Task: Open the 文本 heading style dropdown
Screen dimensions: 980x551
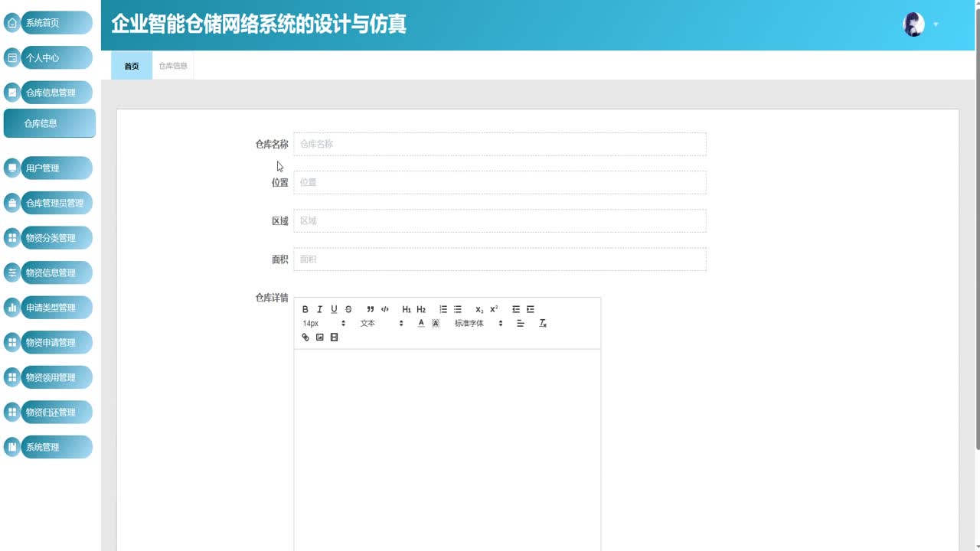Action: 381,324
